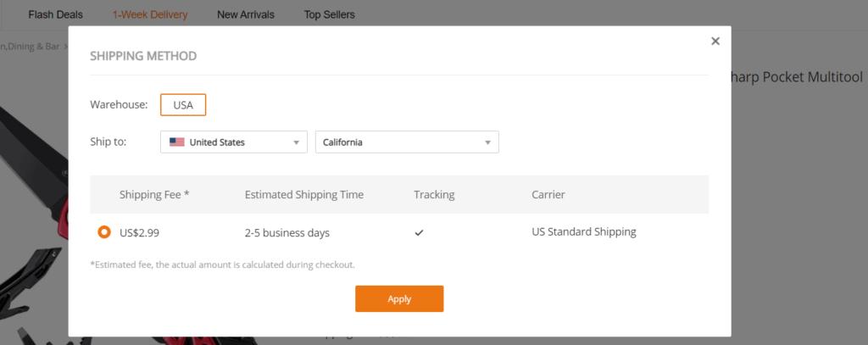868x345 pixels.
Task: Go to the New Arrivals tab
Action: (239, 14)
